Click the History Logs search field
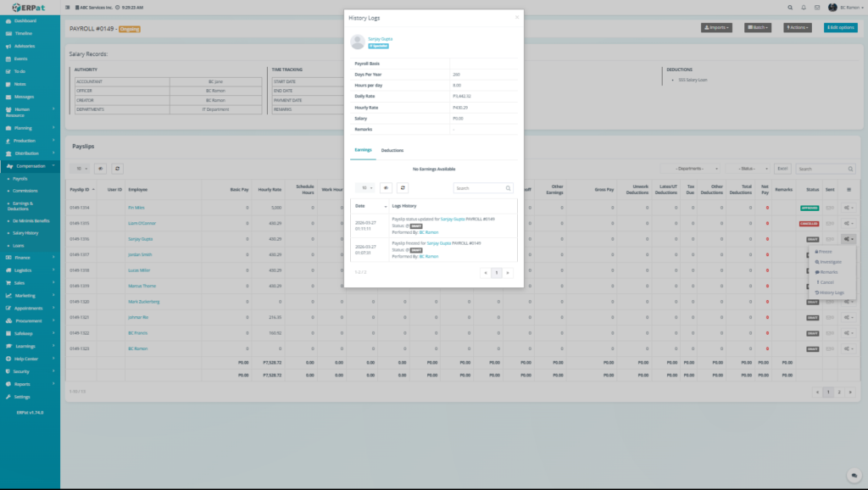The width and height of the screenshot is (868, 490). point(480,188)
